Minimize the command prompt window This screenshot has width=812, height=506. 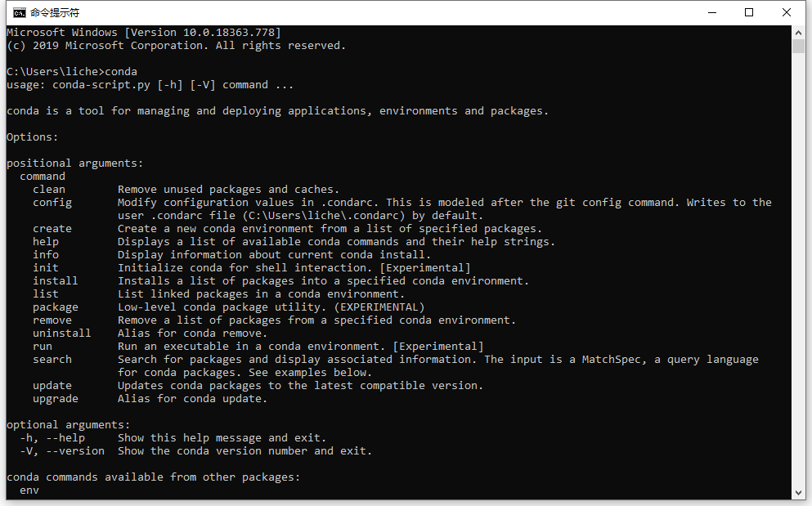(x=711, y=12)
